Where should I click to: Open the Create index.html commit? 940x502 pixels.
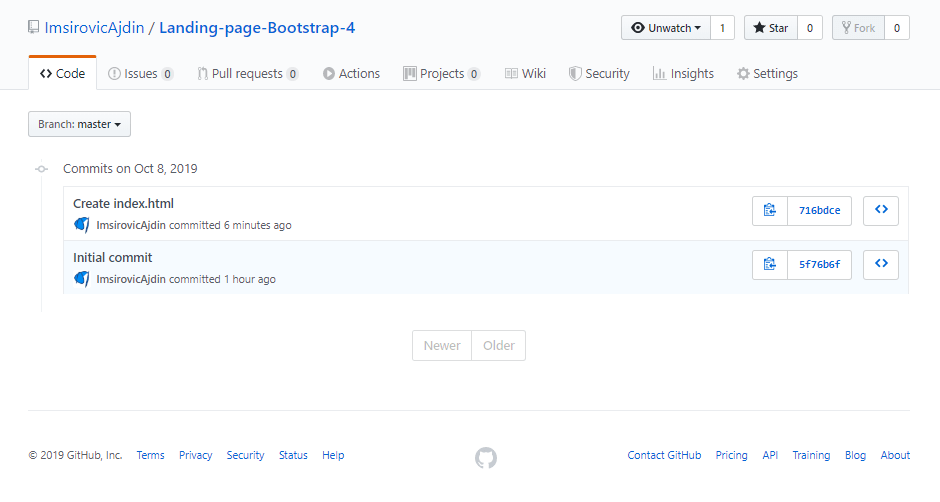123,203
